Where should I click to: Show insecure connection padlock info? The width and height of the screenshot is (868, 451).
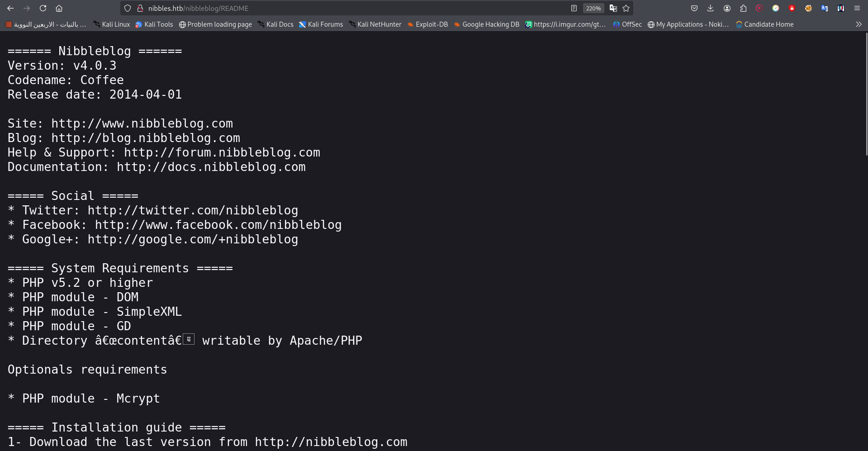tap(140, 8)
